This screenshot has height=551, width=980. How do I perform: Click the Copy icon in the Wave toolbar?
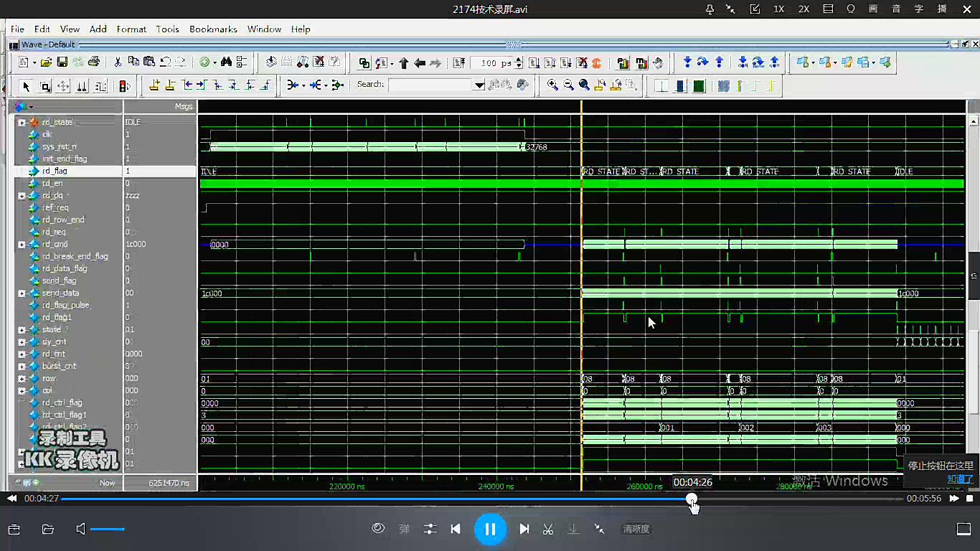pyautogui.click(x=133, y=62)
